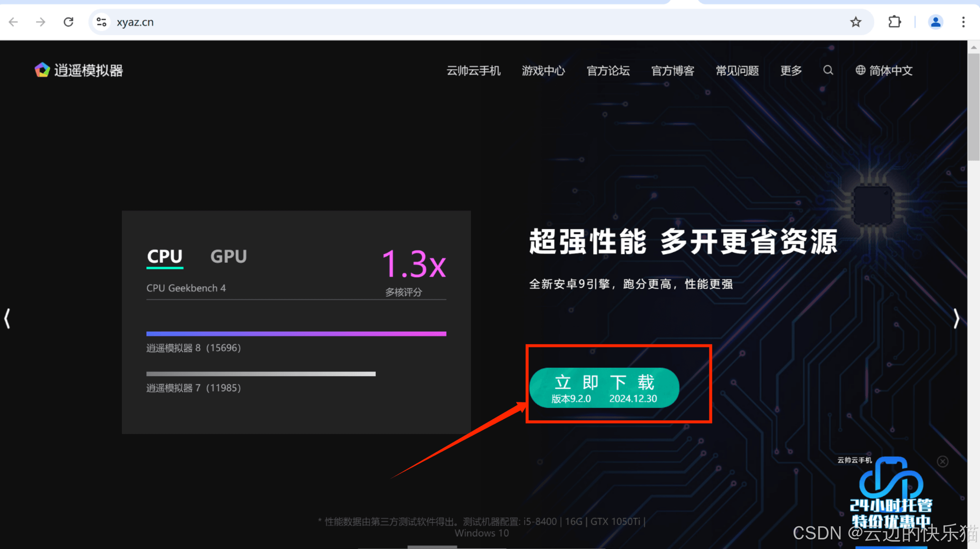This screenshot has height=549, width=980.
Task: Open the site search magnifier icon
Action: (828, 70)
